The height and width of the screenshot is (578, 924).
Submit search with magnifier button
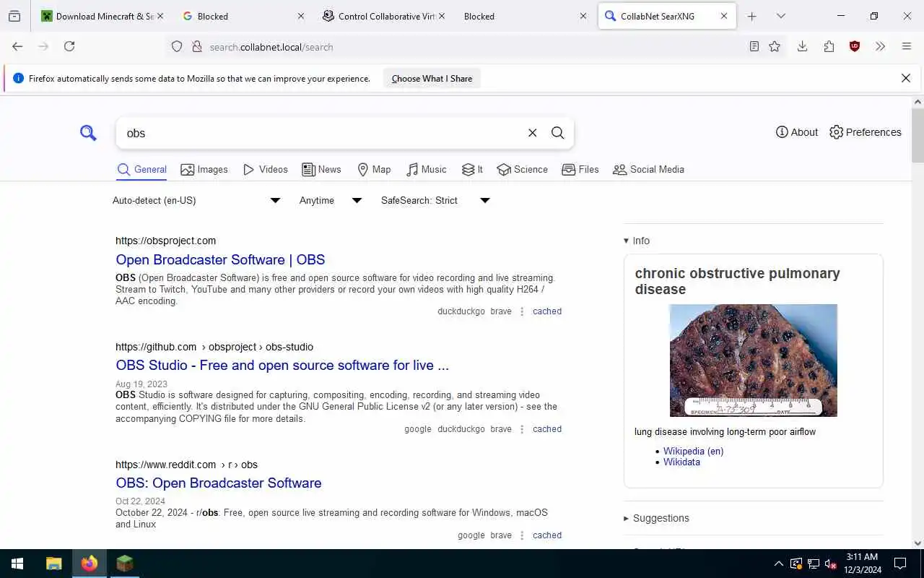tap(557, 133)
